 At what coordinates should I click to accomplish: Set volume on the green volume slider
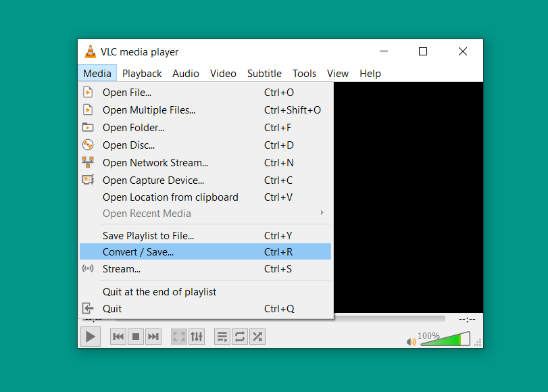(445, 339)
